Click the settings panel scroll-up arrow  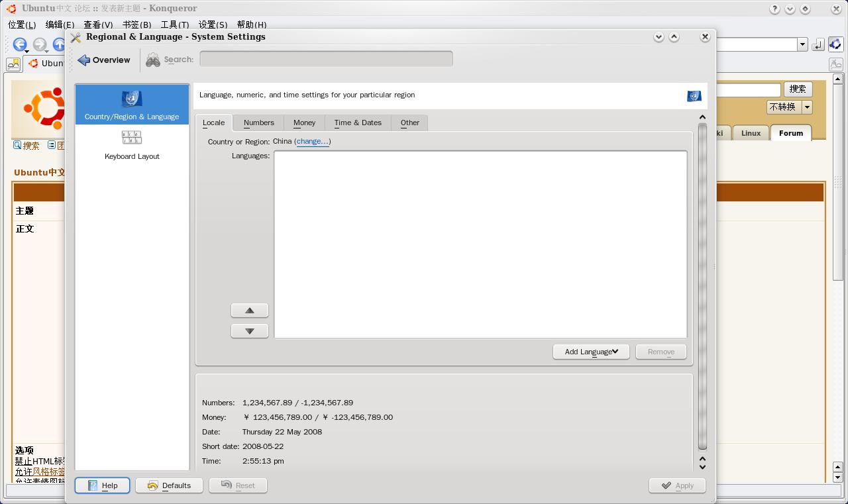click(x=702, y=117)
